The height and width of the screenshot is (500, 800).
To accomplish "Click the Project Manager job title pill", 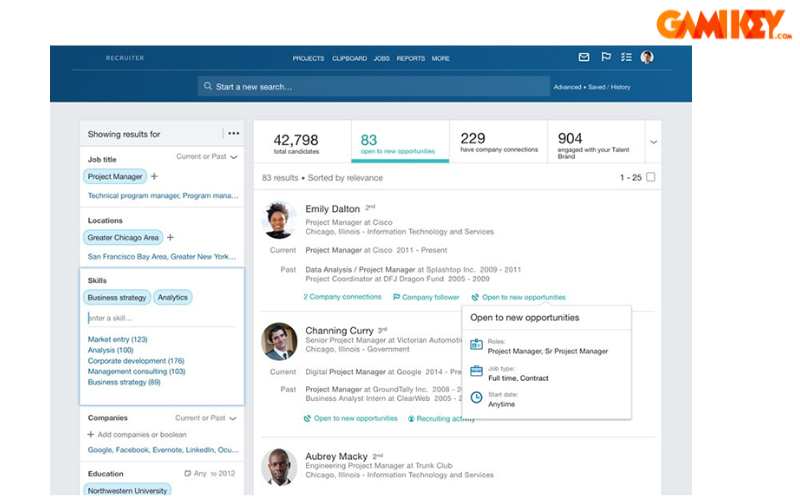I will click(115, 177).
